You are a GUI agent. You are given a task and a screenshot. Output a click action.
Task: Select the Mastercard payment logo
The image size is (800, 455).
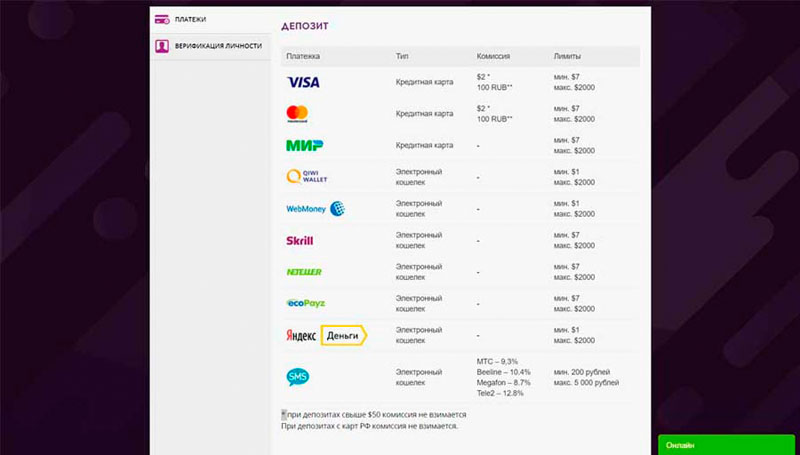coord(298,113)
